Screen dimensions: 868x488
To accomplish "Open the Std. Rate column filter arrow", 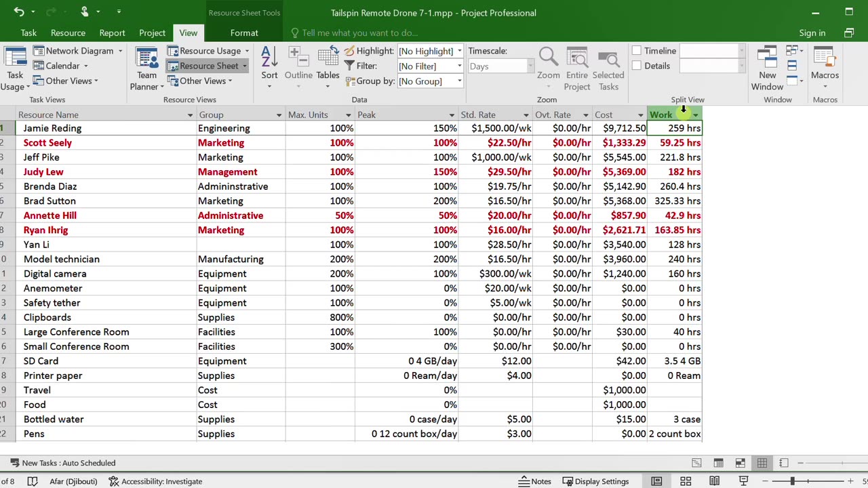I will [526, 115].
